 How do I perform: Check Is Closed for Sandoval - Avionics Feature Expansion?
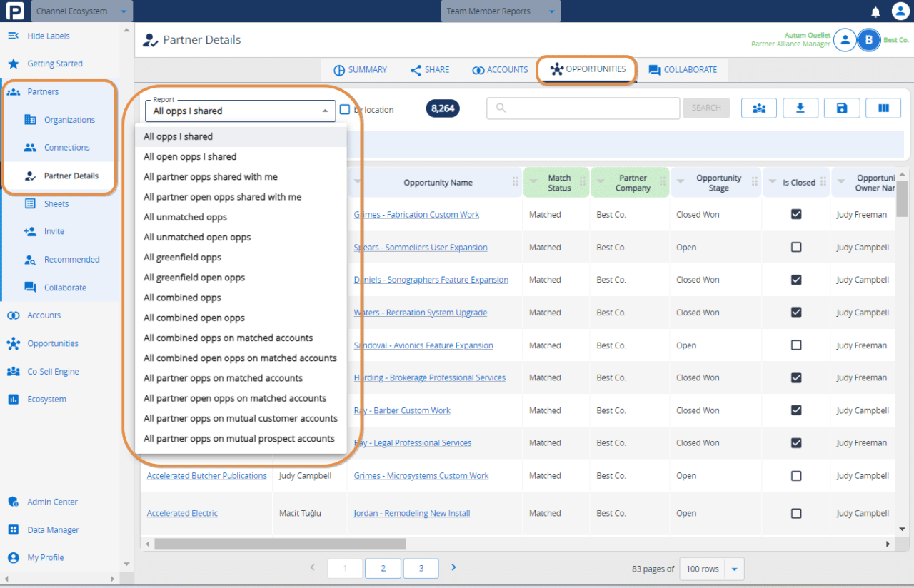pyautogui.click(x=796, y=345)
